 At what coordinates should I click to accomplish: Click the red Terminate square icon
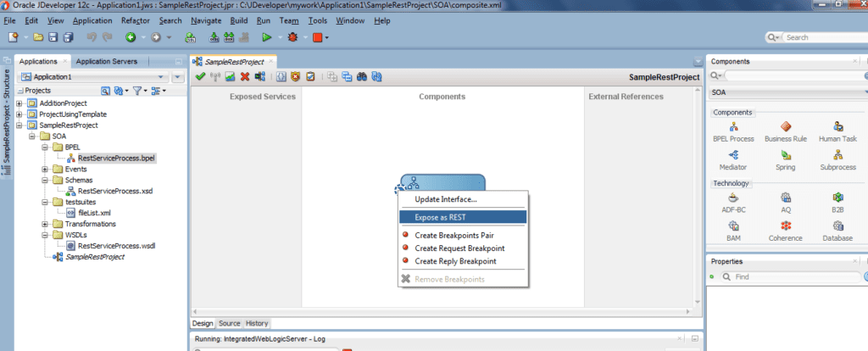pos(317,37)
